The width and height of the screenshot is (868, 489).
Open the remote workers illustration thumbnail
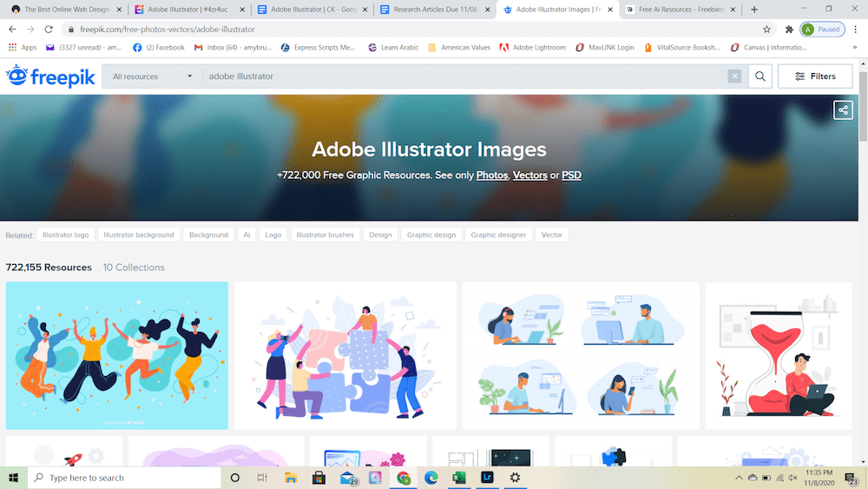click(x=581, y=355)
